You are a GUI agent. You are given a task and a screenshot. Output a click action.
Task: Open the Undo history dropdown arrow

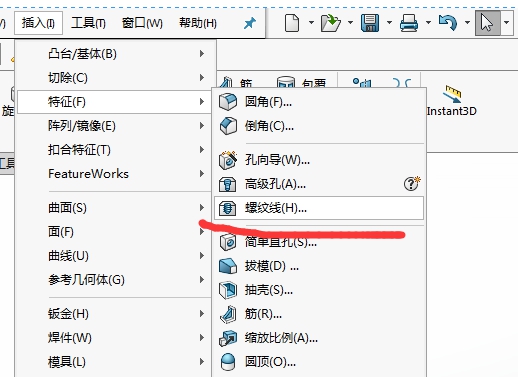[x=467, y=23]
